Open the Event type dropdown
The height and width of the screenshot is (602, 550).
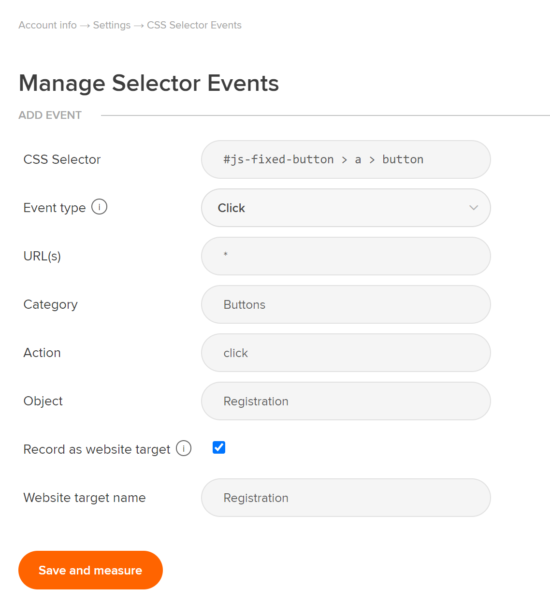tap(346, 208)
